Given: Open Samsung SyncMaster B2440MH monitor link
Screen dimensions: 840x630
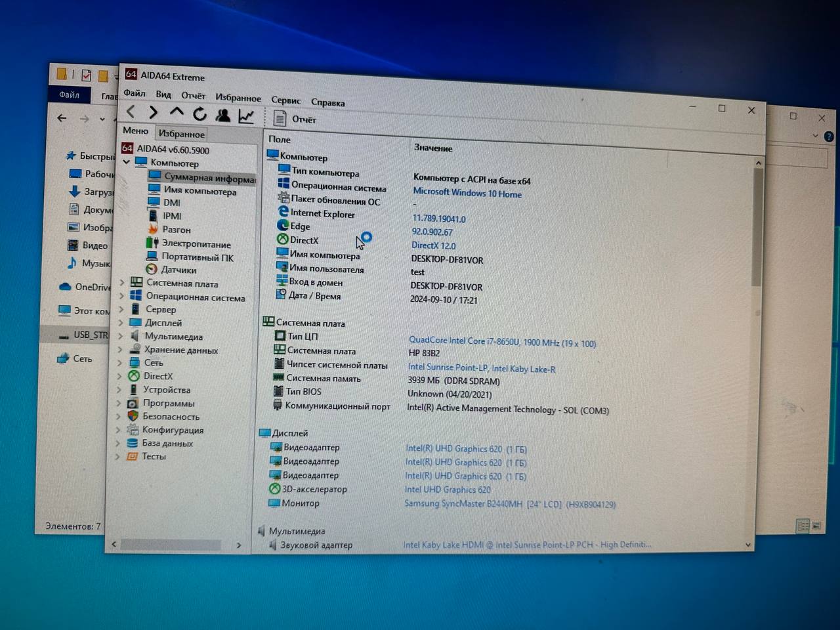Looking at the screenshot, I should 510,504.
